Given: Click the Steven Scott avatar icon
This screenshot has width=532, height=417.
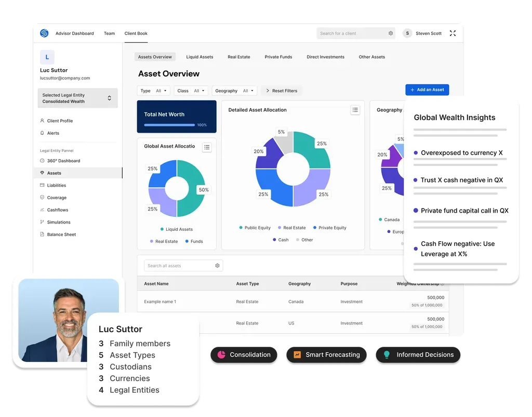Looking at the screenshot, I should (x=407, y=33).
